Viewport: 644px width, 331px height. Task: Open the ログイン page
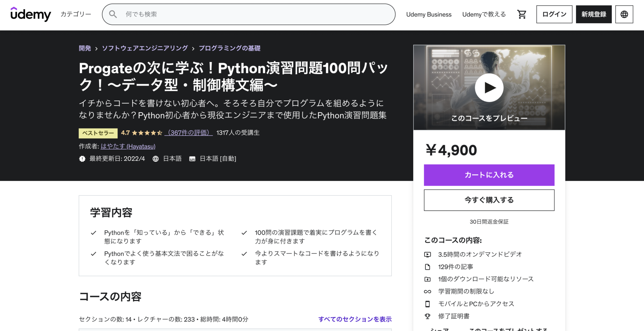tap(554, 14)
